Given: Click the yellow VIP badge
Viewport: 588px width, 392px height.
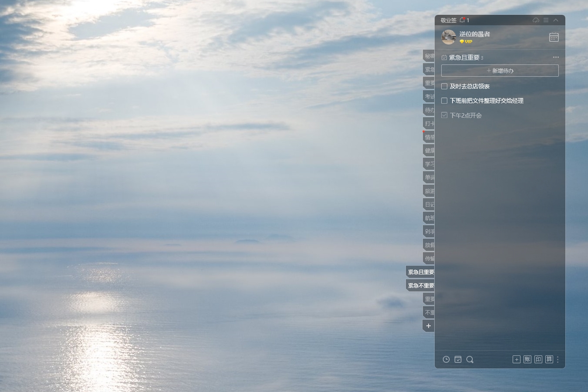Looking at the screenshot, I should tap(466, 42).
